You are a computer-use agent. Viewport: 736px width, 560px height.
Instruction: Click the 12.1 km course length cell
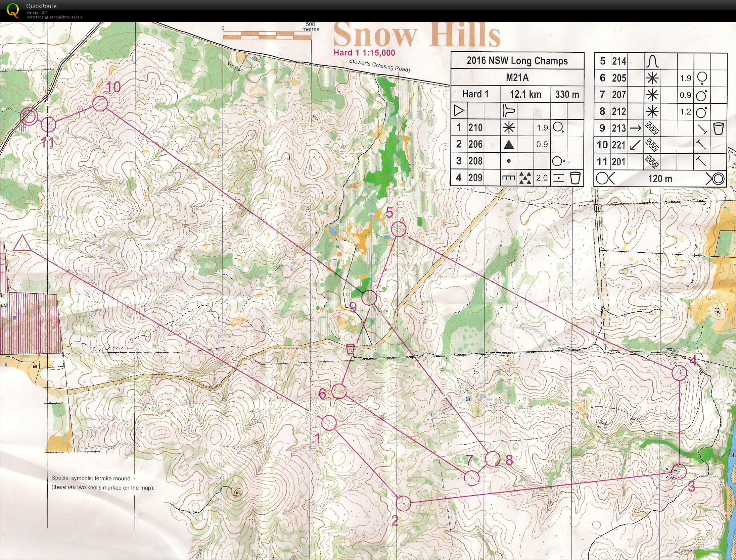tap(525, 94)
